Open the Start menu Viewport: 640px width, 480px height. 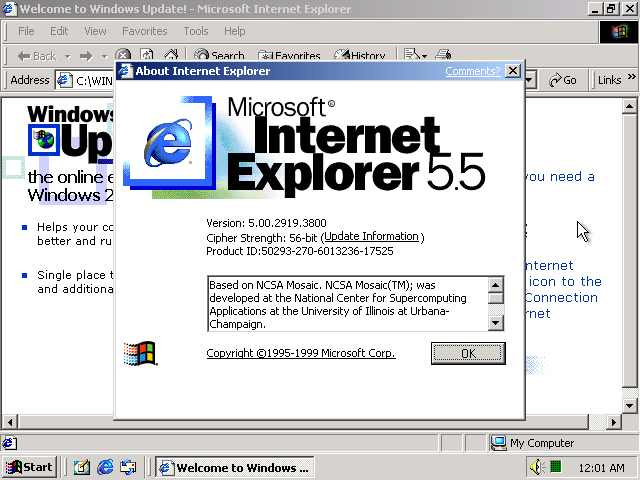[29, 467]
